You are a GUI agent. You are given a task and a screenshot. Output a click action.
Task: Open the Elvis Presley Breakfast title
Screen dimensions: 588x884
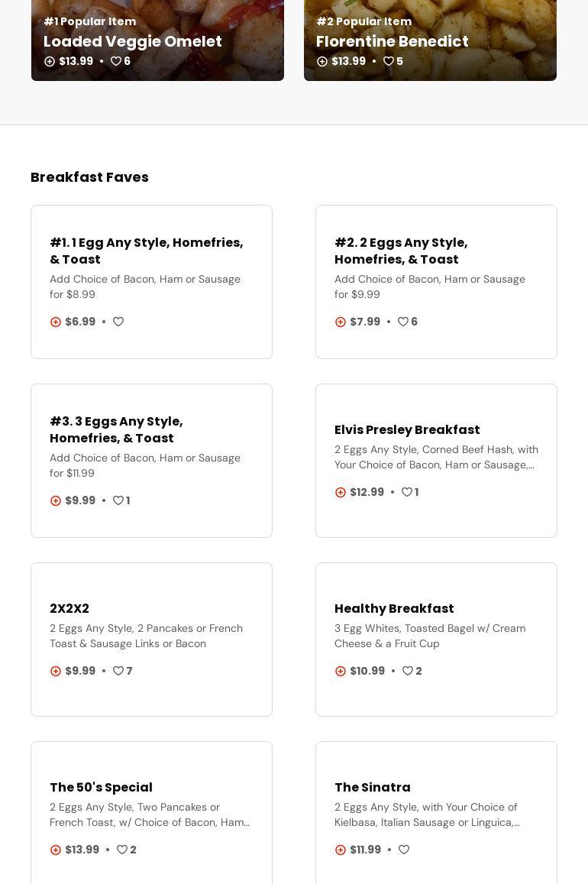[x=407, y=429]
